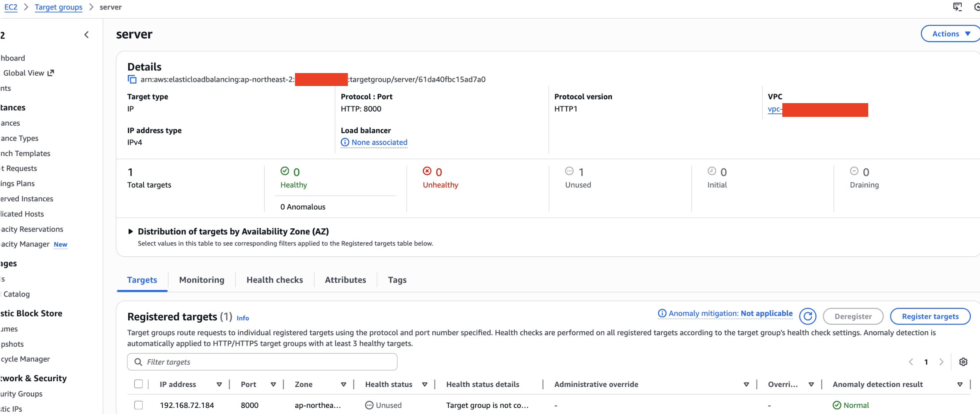Switch to the Health checks tab
The height and width of the screenshot is (414, 980).
[274, 280]
